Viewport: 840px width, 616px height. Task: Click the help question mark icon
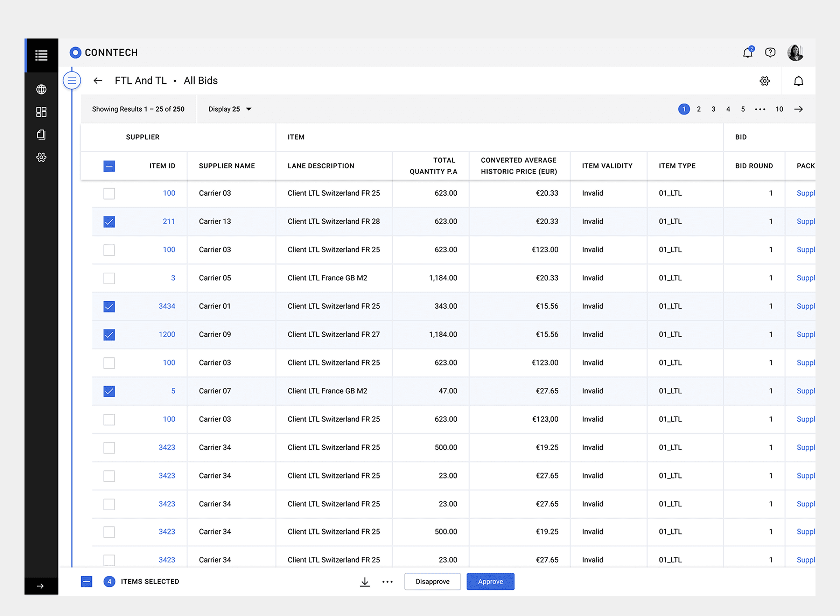pos(770,52)
